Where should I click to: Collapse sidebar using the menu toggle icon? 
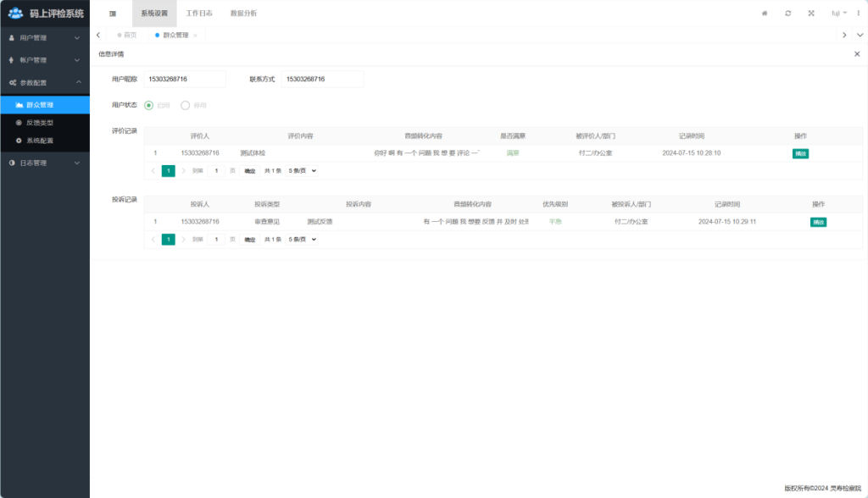(113, 14)
